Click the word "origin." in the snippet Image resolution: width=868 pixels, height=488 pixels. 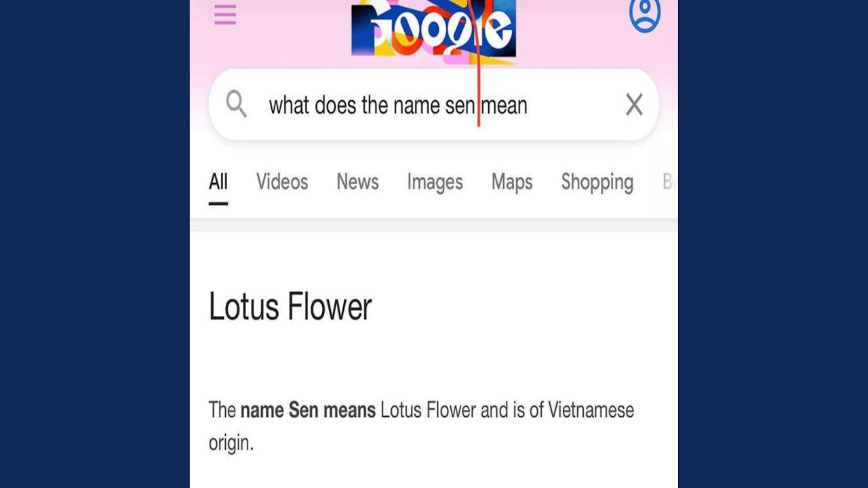231,444
